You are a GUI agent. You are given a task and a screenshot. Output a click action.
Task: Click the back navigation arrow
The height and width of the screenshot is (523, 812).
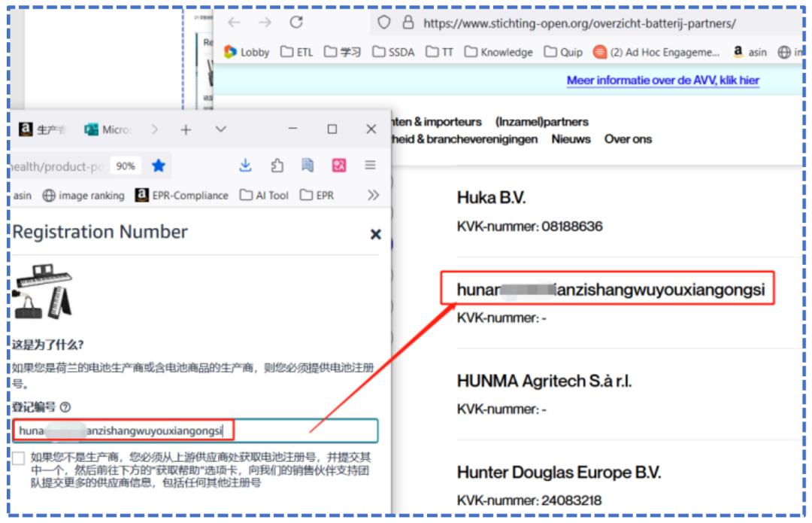(x=233, y=23)
